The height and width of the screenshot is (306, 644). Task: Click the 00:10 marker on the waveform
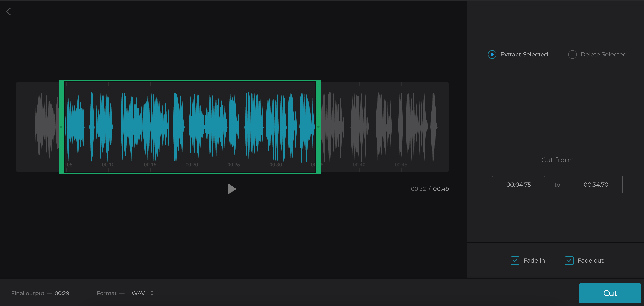point(108,165)
